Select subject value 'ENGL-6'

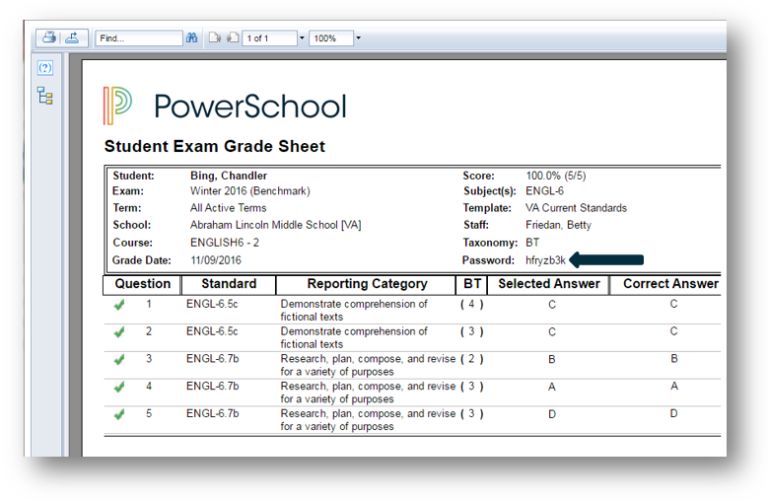coord(545,191)
